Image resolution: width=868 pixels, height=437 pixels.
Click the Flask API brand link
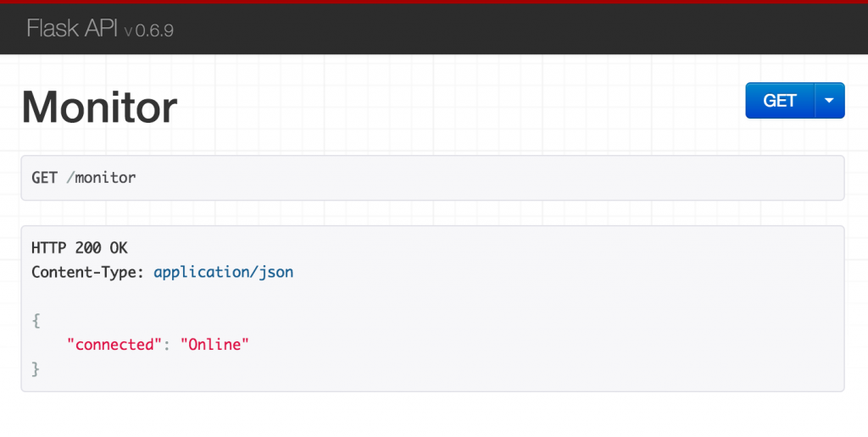(73, 29)
